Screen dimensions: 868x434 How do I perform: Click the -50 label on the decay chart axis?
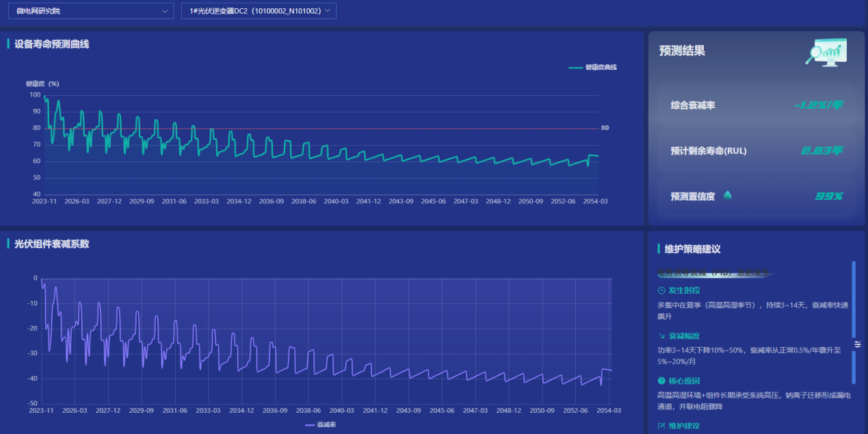(34, 403)
